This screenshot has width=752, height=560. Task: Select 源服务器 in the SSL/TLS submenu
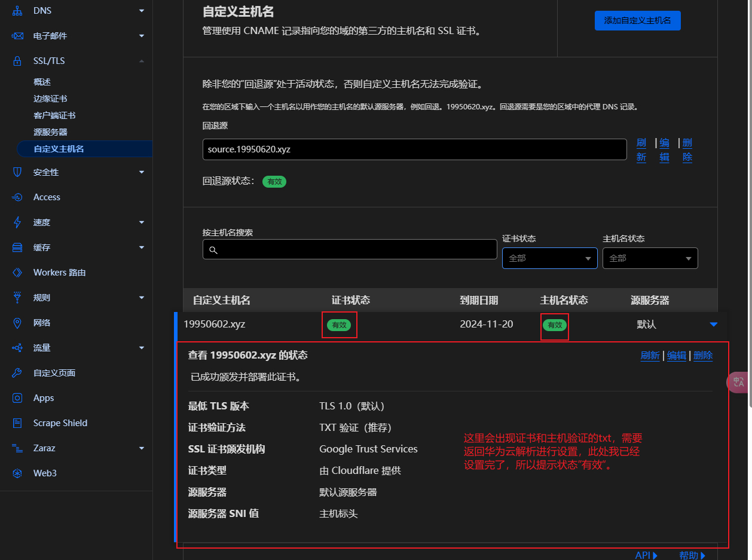point(50,132)
